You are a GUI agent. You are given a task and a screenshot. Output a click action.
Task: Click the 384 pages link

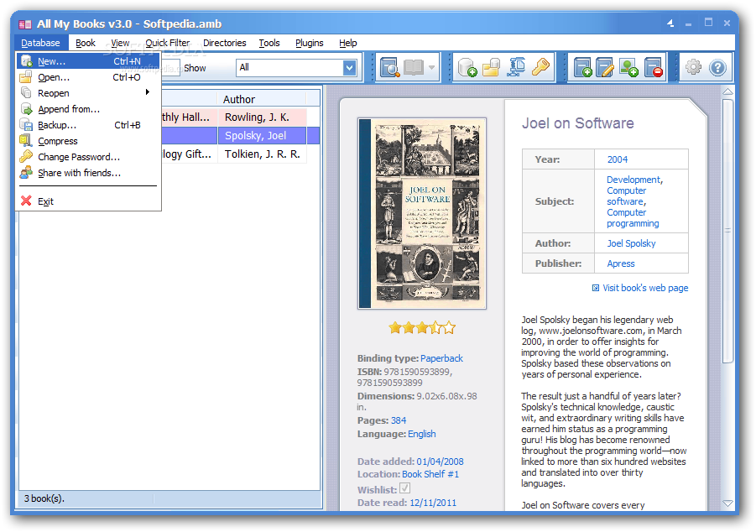[x=399, y=420]
